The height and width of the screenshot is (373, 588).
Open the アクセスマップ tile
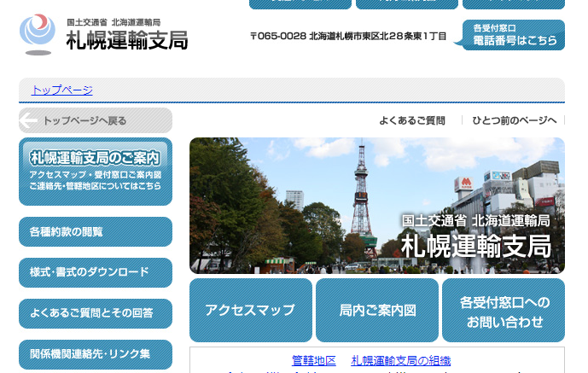(251, 310)
